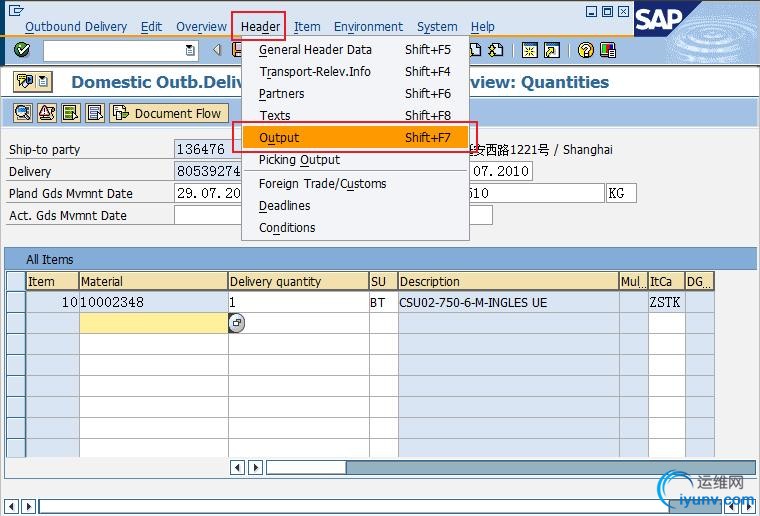Click the items table scroll left arrow
This screenshot has height=516, width=760.
(237, 468)
